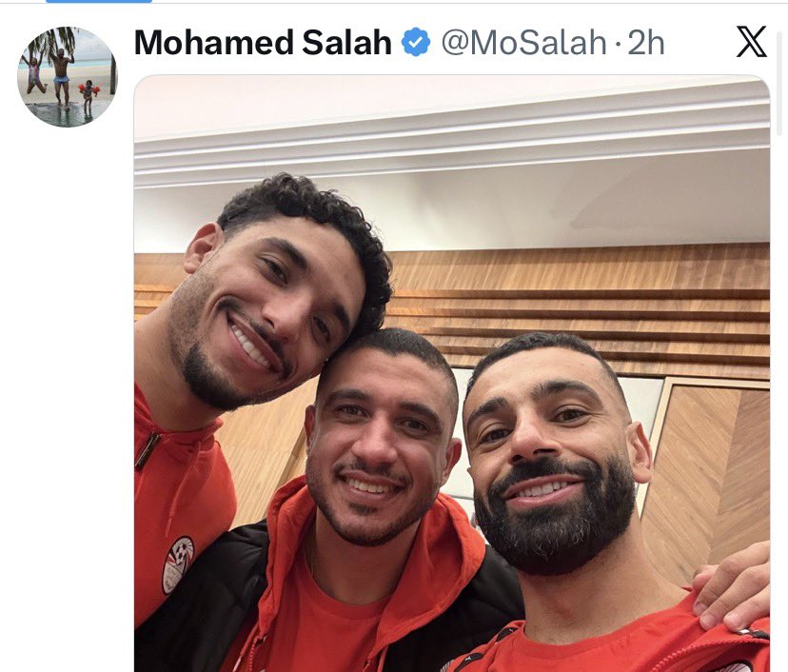Open the 2h timestamp link
This screenshot has width=788, height=672.
646,42
